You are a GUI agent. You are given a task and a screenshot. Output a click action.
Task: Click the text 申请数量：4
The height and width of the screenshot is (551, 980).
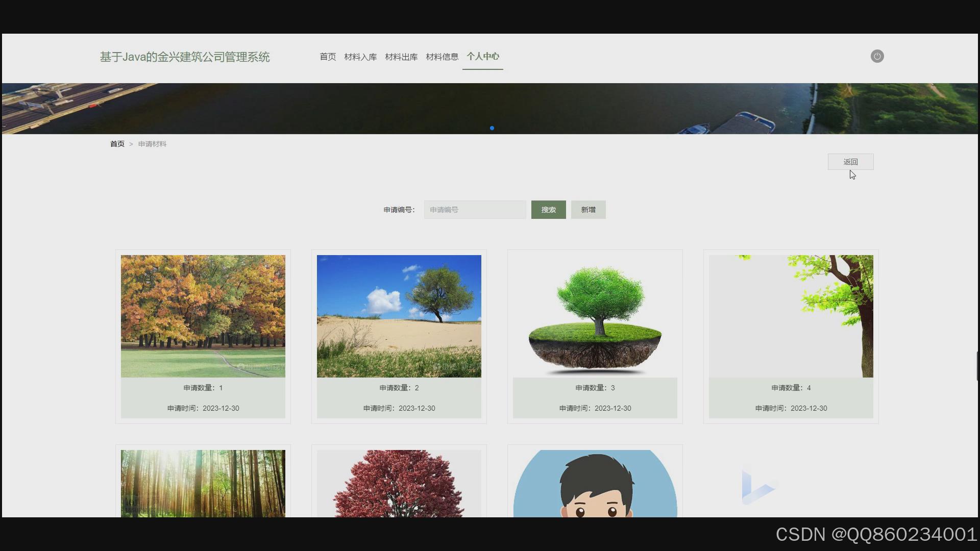[791, 388]
